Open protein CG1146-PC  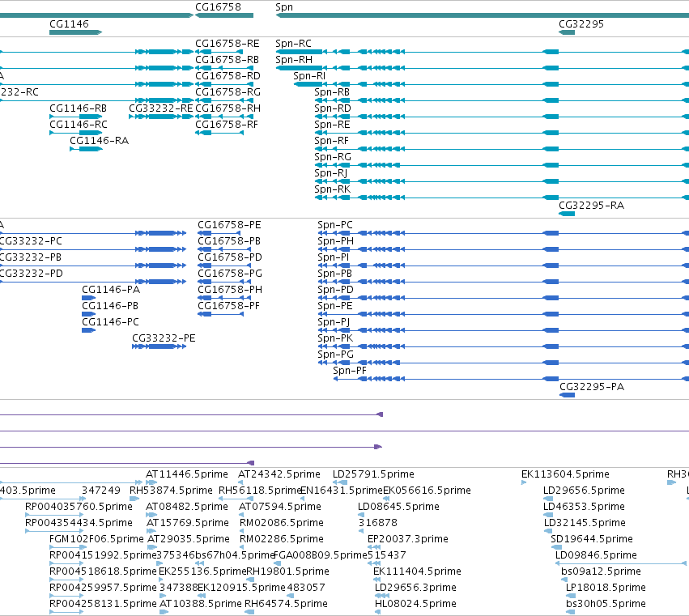click(110, 322)
